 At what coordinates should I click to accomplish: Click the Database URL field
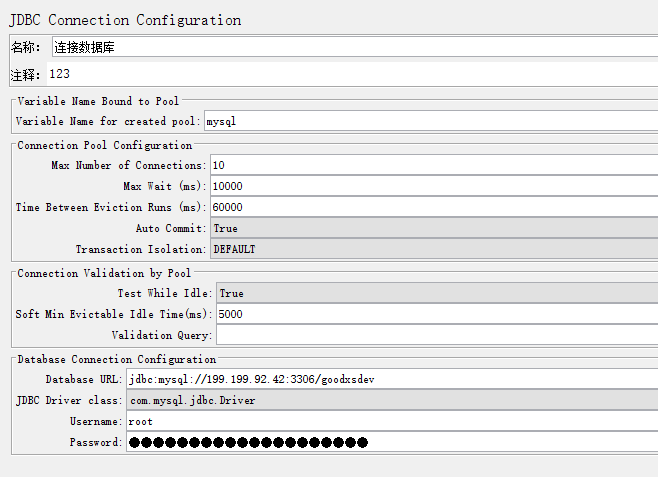click(x=390, y=379)
